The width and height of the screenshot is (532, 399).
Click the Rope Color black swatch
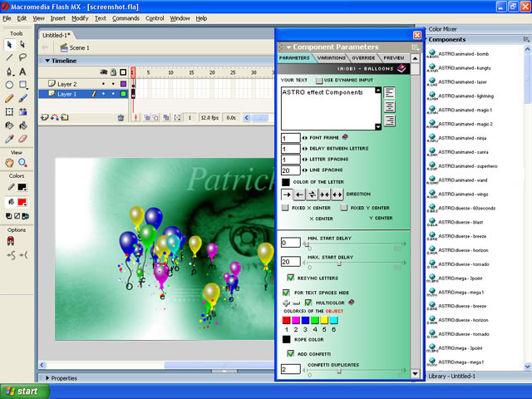click(x=286, y=339)
